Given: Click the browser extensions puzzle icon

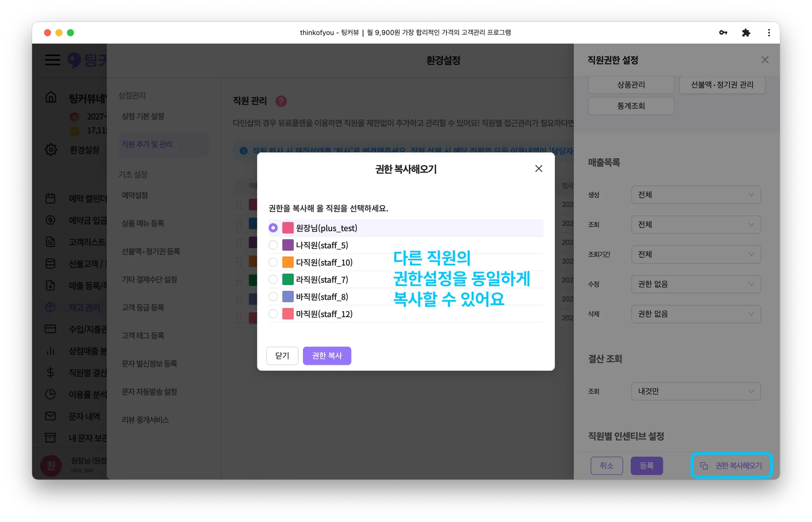Looking at the screenshot, I should (746, 33).
